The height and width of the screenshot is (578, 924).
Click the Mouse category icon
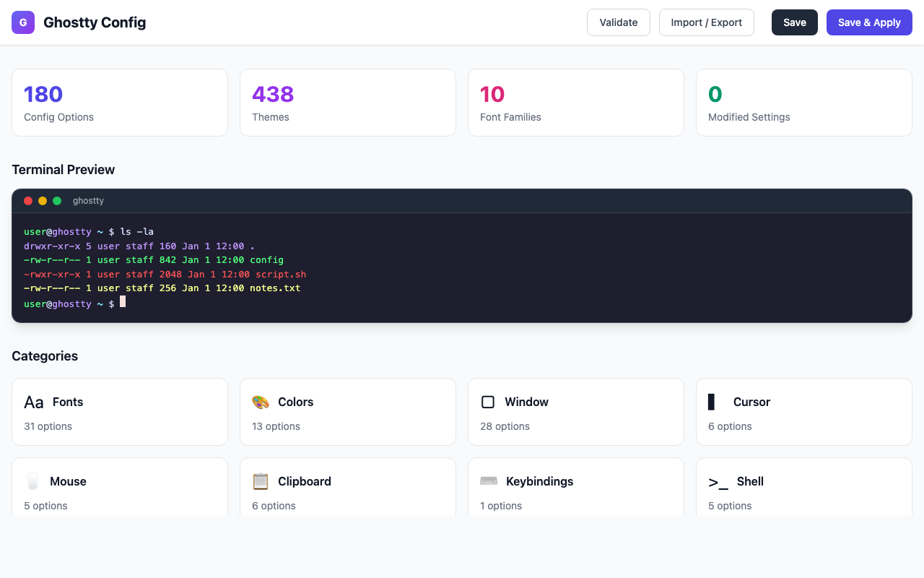pyautogui.click(x=32, y=481)
